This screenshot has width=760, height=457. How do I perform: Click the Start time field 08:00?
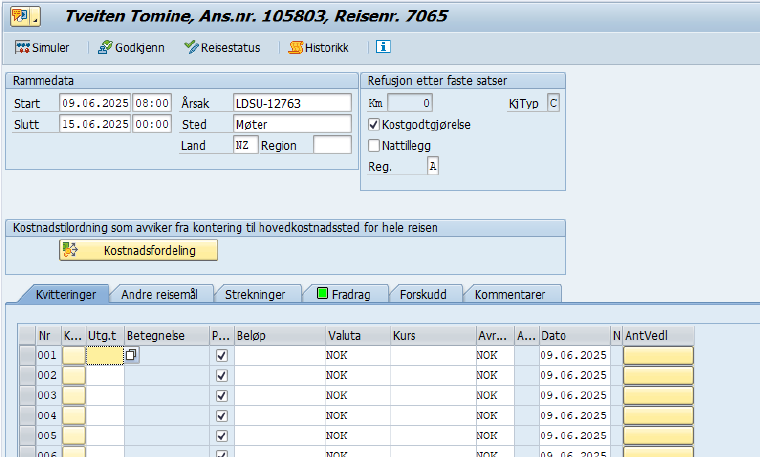152,103
